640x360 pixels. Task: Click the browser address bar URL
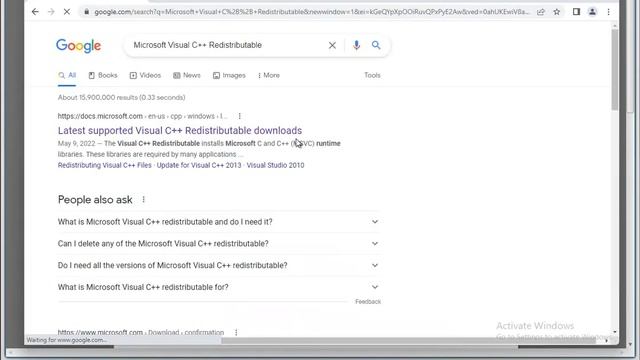312,12
